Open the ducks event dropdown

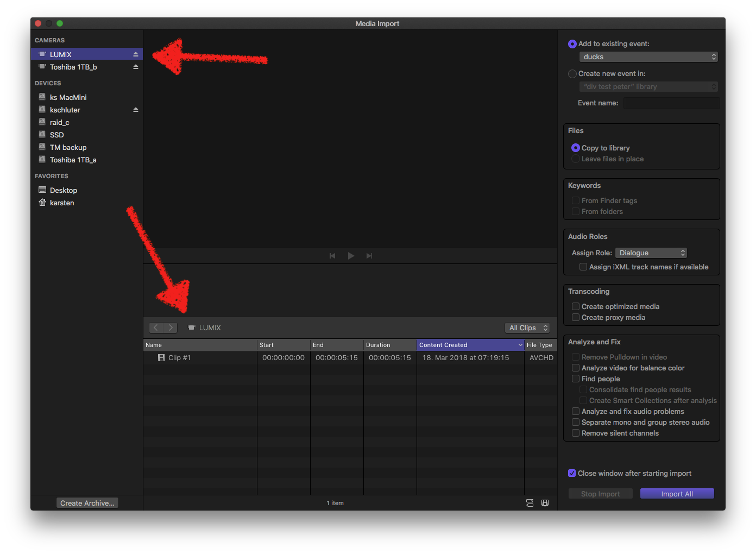tap(648, 57)
